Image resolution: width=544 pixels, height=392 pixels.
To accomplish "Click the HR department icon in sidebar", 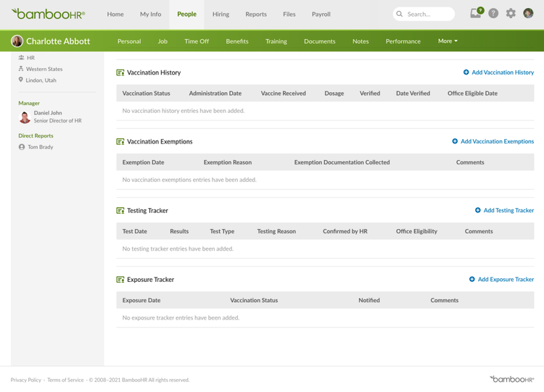I will click(21, 57).
